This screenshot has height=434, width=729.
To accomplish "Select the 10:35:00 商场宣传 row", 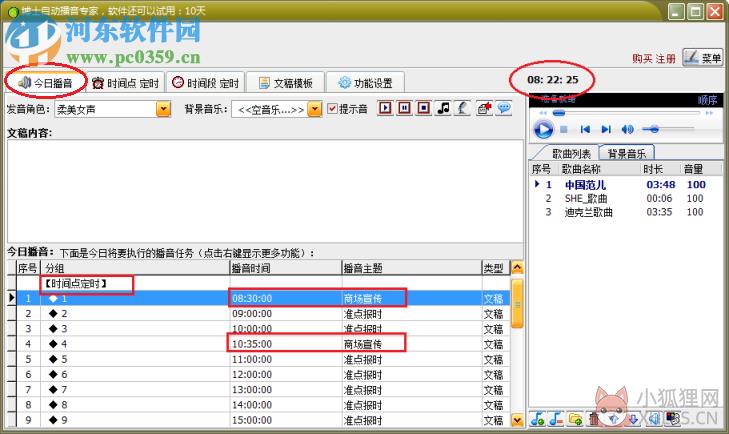I will (x=263, y=344).
